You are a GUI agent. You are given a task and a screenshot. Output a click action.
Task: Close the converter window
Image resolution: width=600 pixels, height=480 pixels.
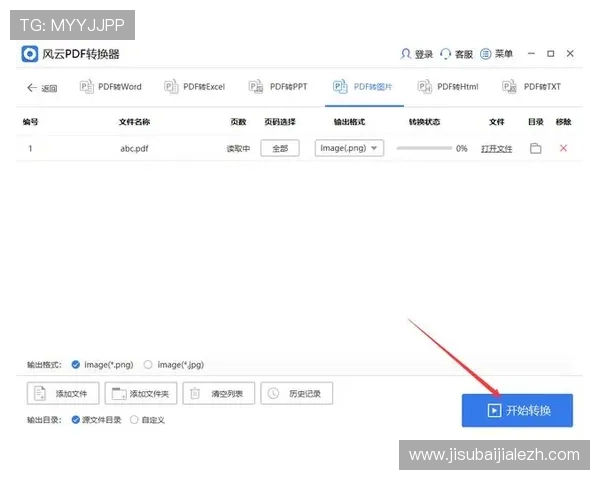570,54
